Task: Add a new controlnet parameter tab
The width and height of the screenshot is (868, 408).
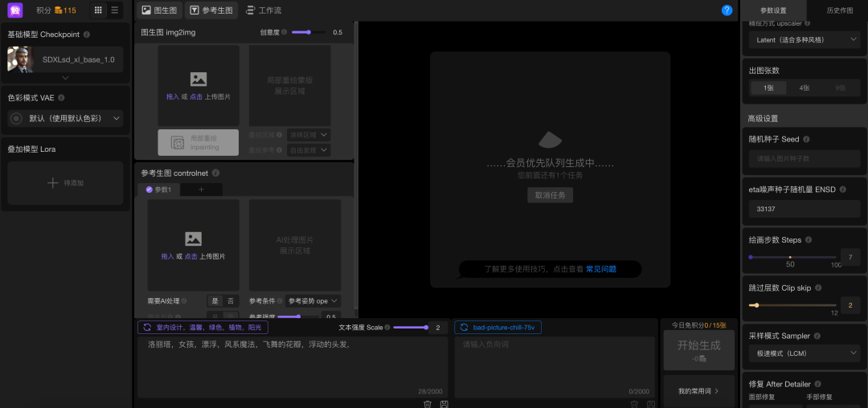Action: [201, 190]
